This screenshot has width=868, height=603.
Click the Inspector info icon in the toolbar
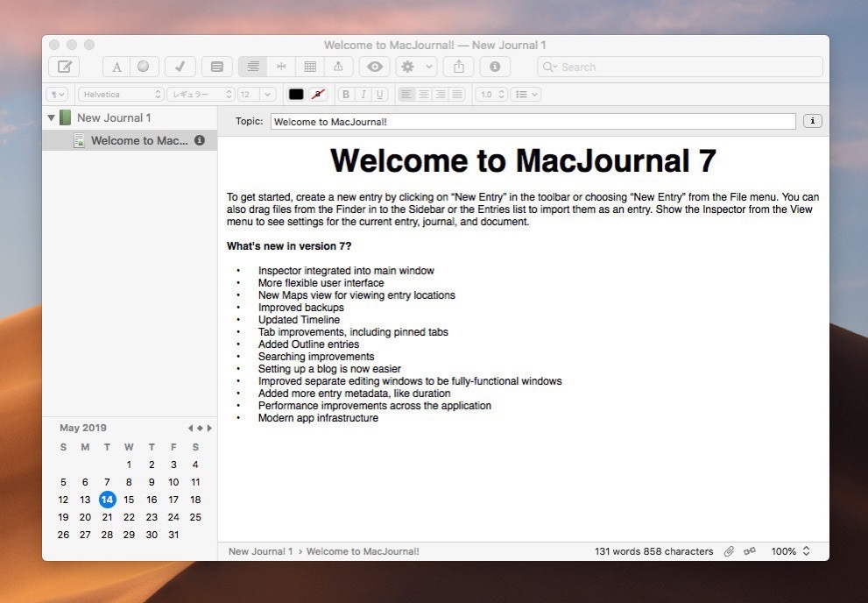[x=495, y=67]
